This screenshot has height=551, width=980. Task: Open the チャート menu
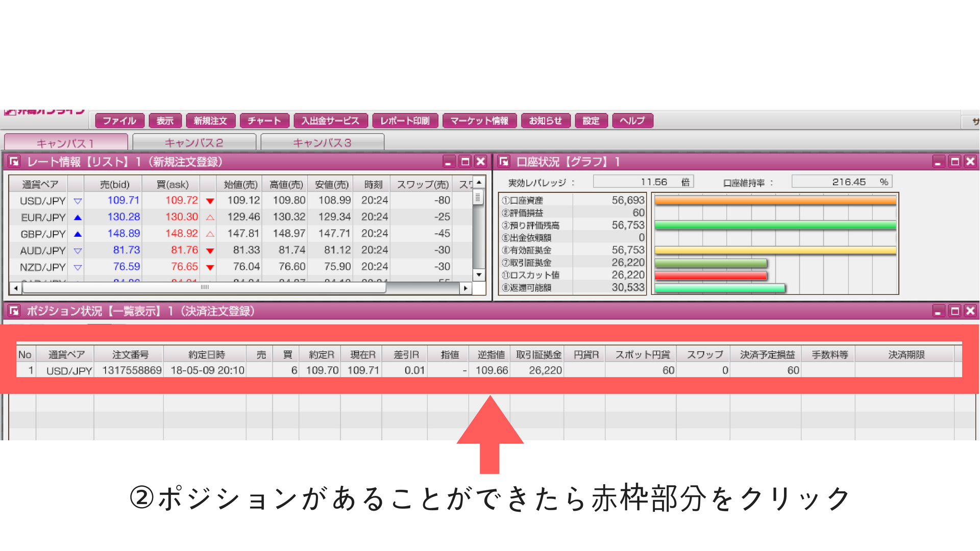(x=264, y=121)
